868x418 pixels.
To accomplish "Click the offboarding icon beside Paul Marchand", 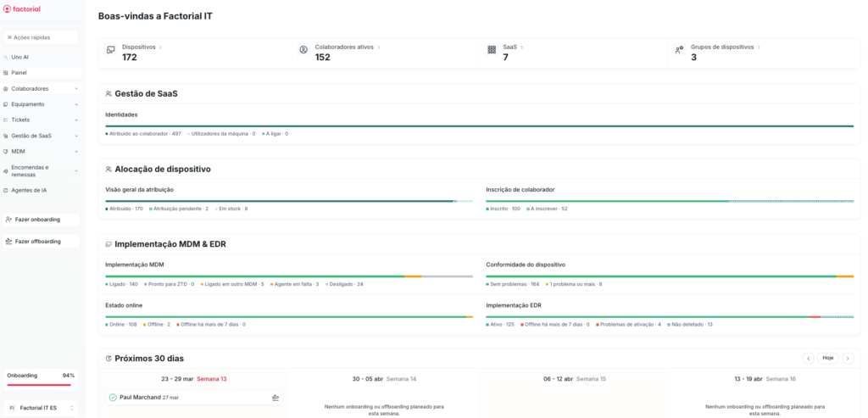I will [275, 398].
